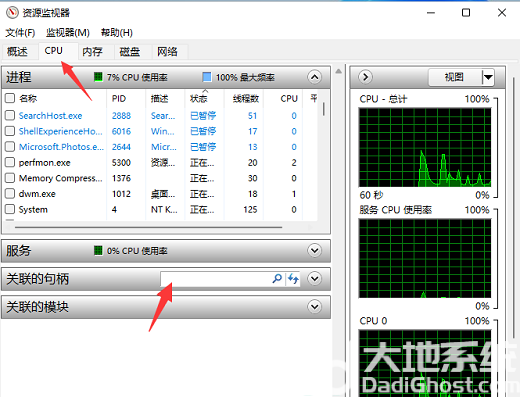Click the 进程 section header title
Image resolution: width=520 pixels, height=397 pixels.
19,77
